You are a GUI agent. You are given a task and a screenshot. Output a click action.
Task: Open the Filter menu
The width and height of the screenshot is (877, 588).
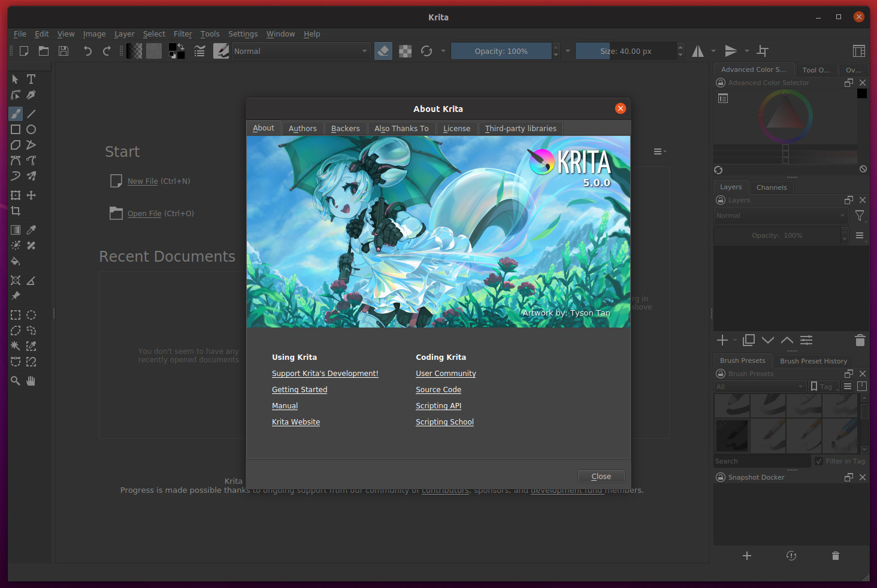click(182, 34)
